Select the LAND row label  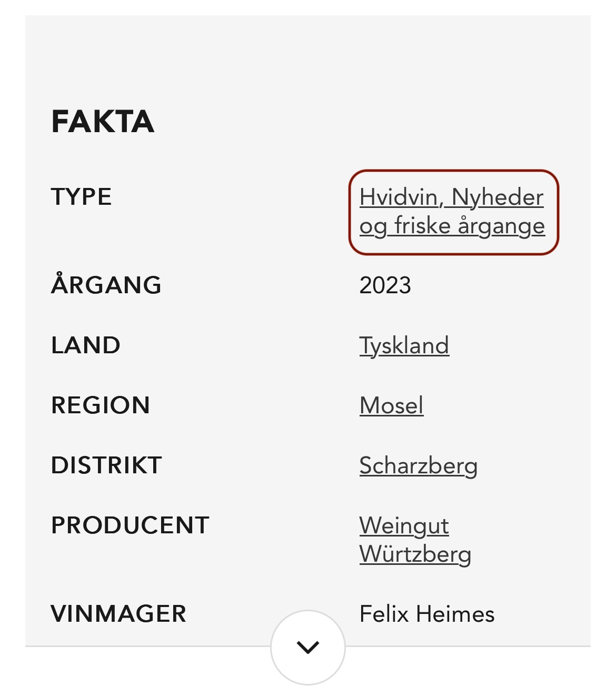pos(86,345)
